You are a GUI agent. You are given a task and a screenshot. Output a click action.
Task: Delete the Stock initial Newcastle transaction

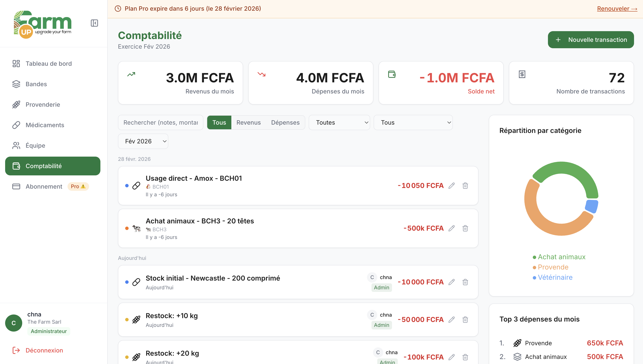(465, 282)
